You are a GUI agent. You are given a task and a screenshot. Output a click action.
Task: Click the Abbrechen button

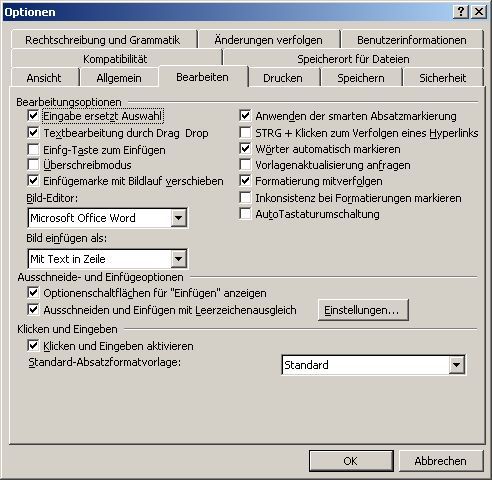click(441, 461)
